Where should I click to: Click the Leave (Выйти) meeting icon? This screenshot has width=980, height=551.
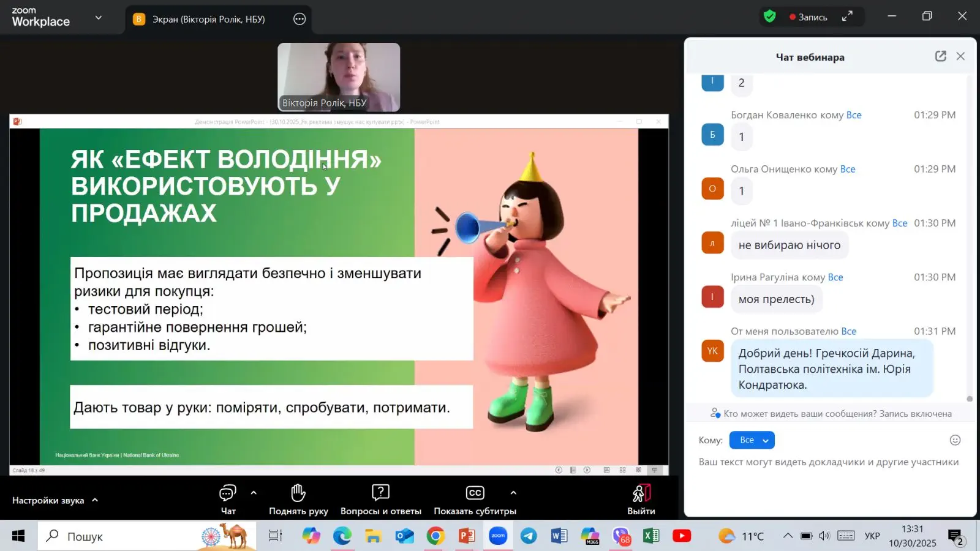point(641,493)
